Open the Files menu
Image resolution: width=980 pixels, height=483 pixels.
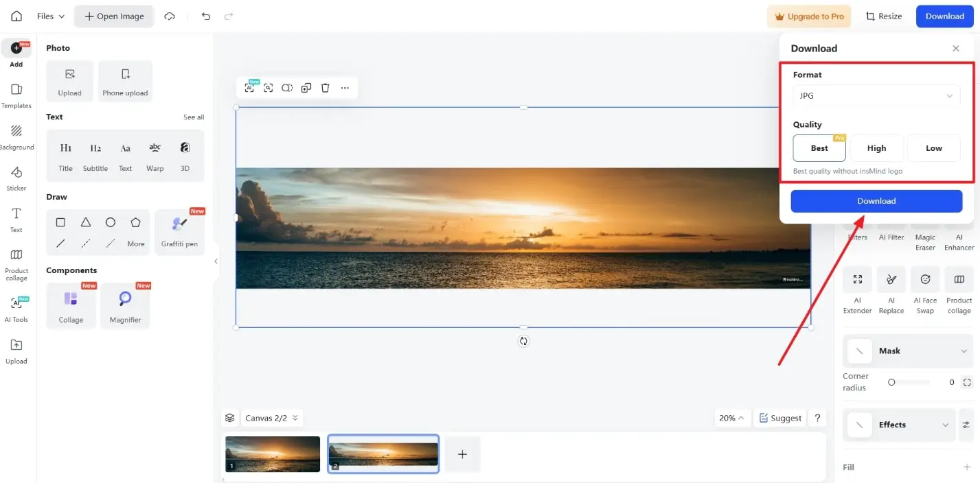pyautogui.click(x=49, y=16)
